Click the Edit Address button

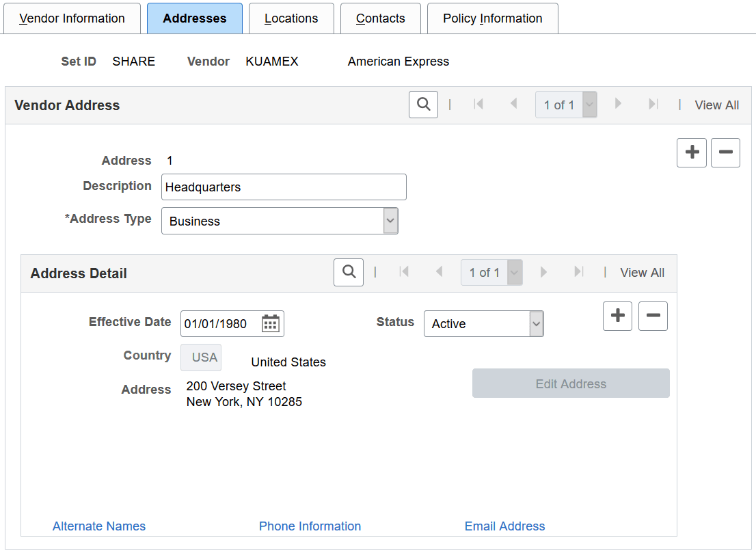[571, 383]
